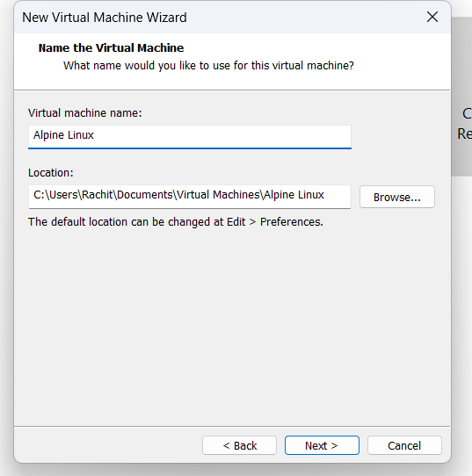Click the word "Alpine" in the name field
The height and width of the screenshot is (476, 472).
[48, 135]
